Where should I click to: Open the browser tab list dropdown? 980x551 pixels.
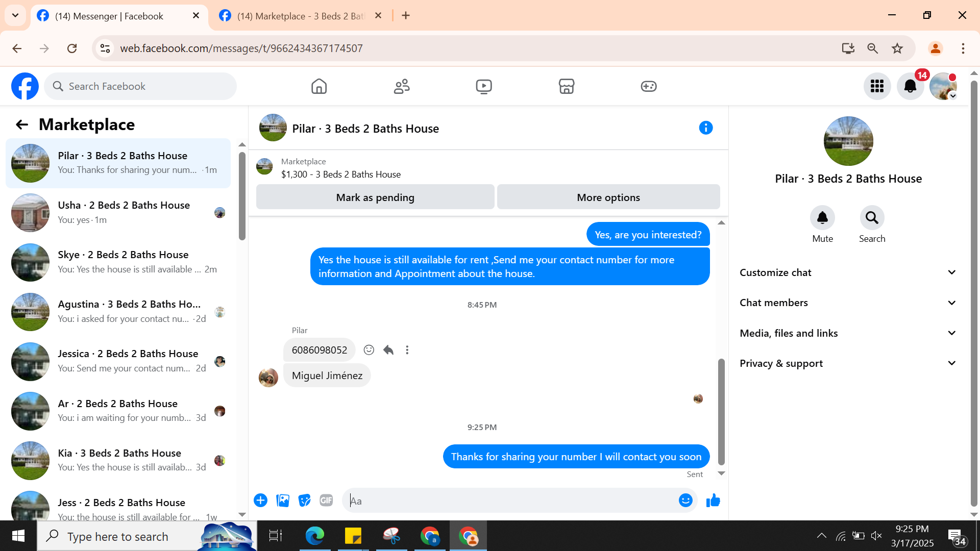[15, 15]
